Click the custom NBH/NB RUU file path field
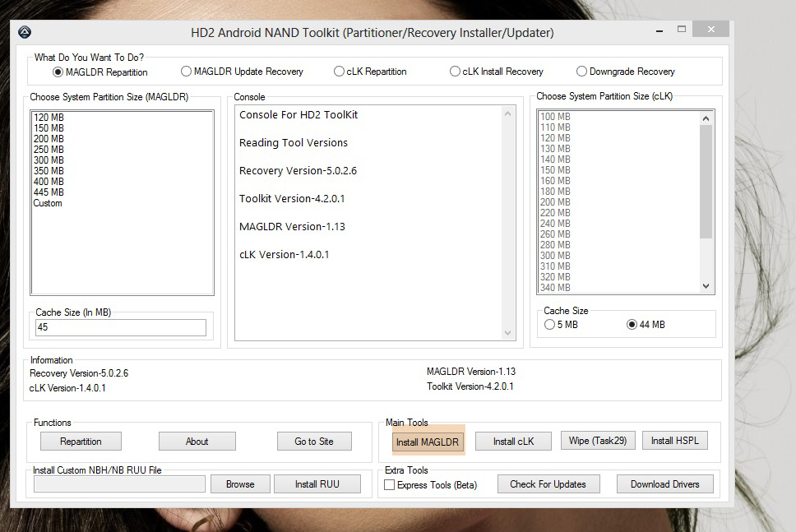Image resolution: width=796 pixels, height=532 pixels. [x=119, y=483]
